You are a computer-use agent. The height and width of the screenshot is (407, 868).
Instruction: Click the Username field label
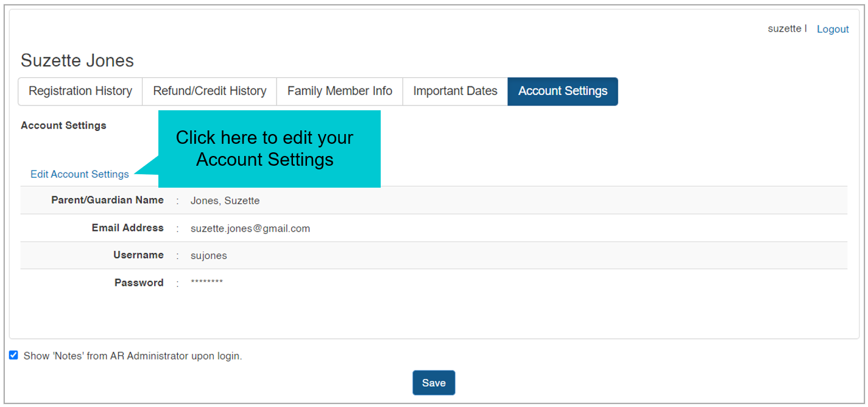pyautogui.click(x=138, y=255)
